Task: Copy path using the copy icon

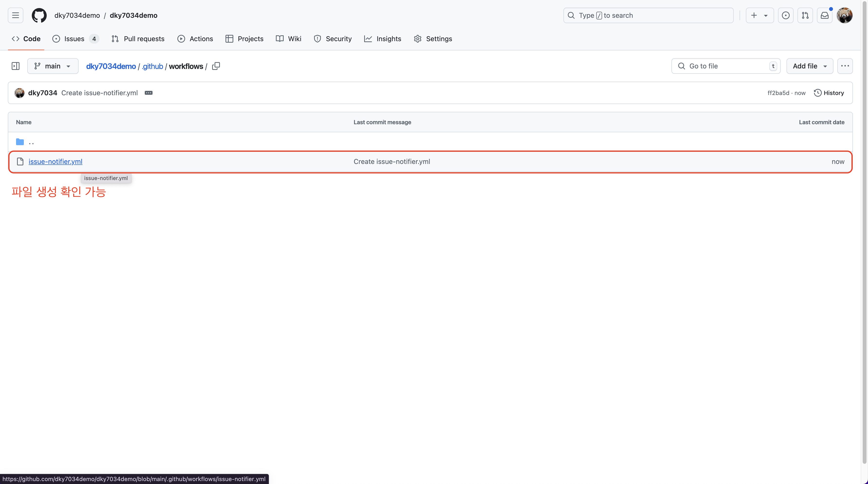Action: tap(216, 66)
